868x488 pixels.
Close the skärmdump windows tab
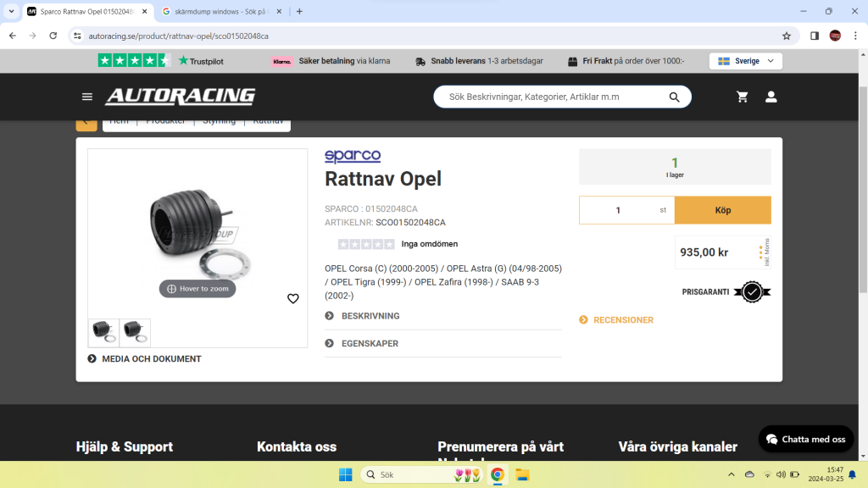279,11
